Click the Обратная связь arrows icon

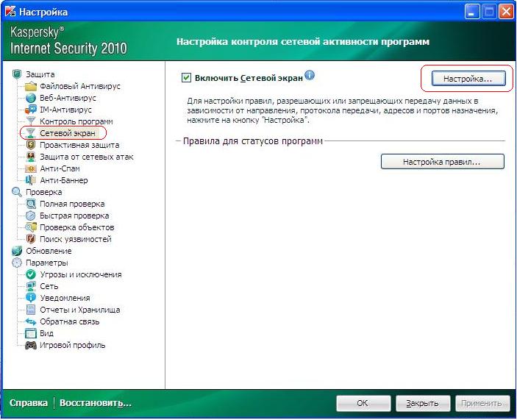pos(31,321)
